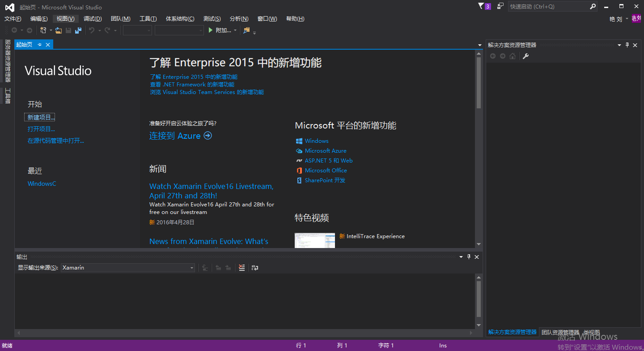644x351 pixels.
Task: Open the New Project dropdown arrow
Action: point(51,30)
